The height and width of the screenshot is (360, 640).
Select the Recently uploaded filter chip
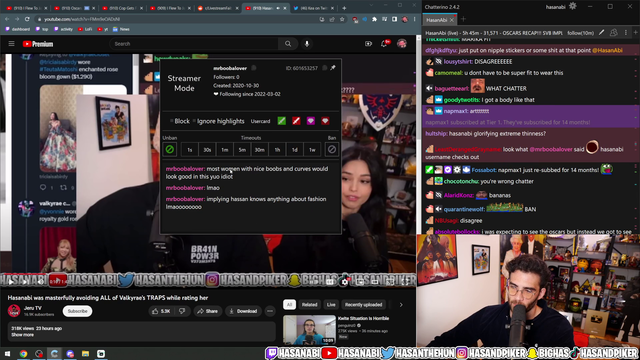[363, 304]
